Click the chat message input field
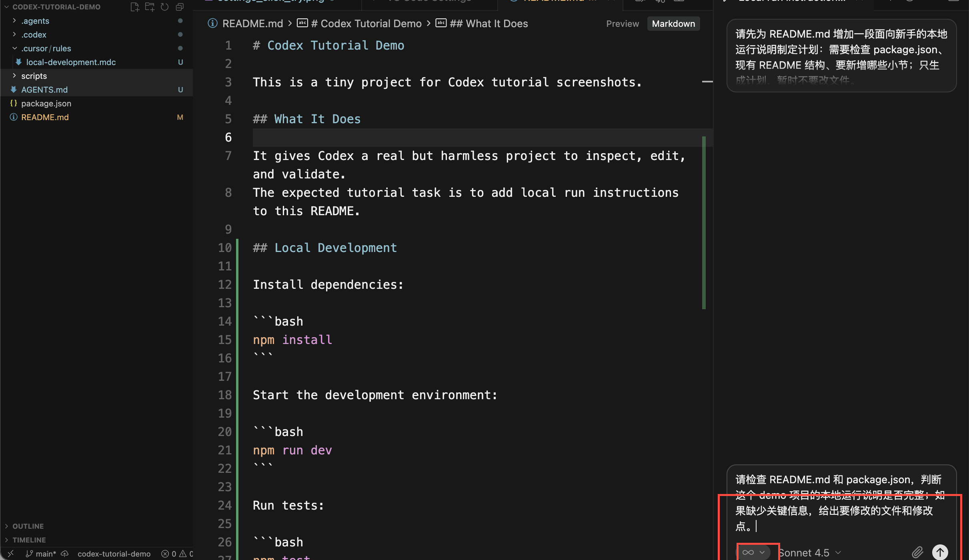The height and width of the screenshot is (560, 969). pyautogui.click(x=841, y=503)
